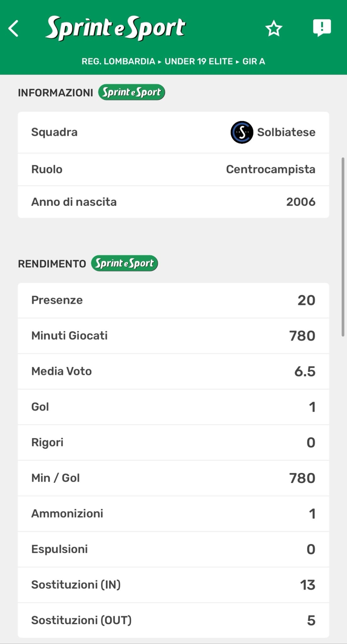Tap the Min / Gol row
This screenshot has height=644, width=347.
[x=173, y=478]
